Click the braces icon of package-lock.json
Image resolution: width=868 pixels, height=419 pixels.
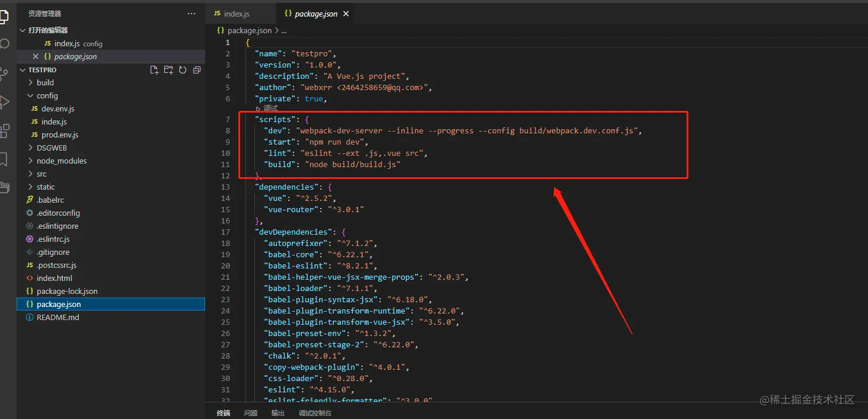click(x=30, y=292)
